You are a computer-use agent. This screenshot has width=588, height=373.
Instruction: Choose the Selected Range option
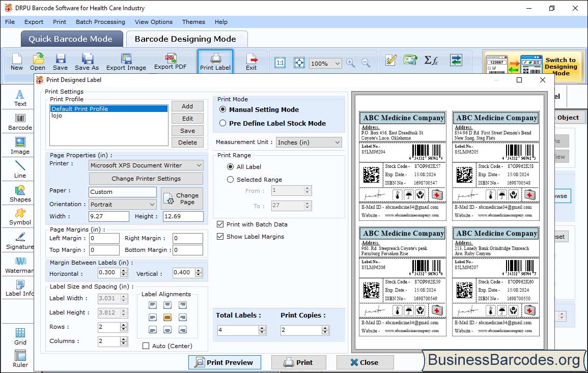click(230, 179)
